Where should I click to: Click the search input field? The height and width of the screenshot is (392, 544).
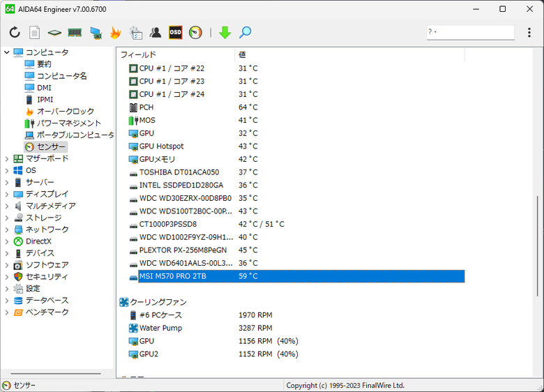click(471, 32)
